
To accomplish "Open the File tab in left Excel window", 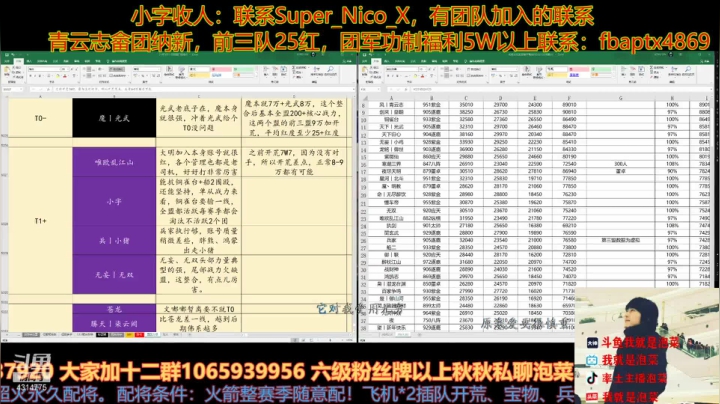I will click(x=7, y=61).
